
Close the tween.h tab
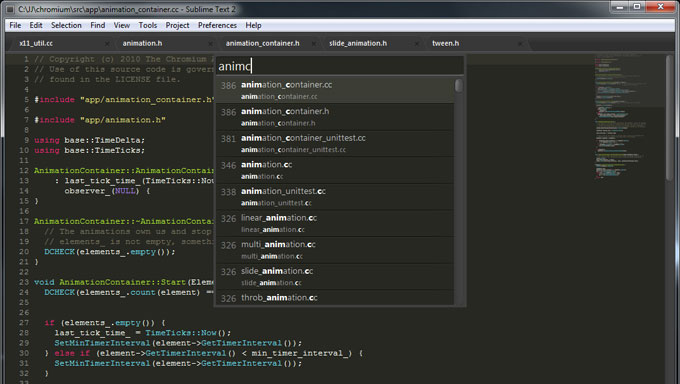click(520, 44)
